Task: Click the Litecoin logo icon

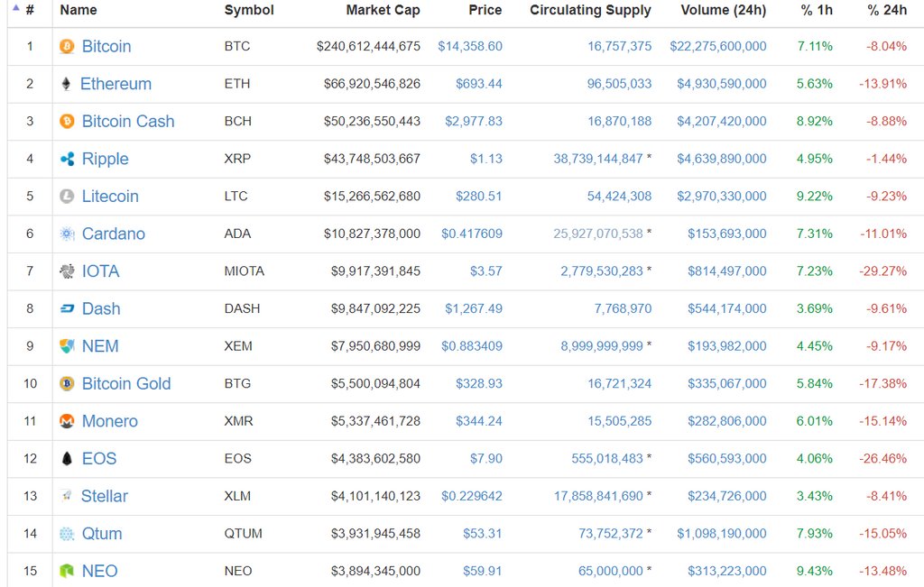Action: [67, 196]
